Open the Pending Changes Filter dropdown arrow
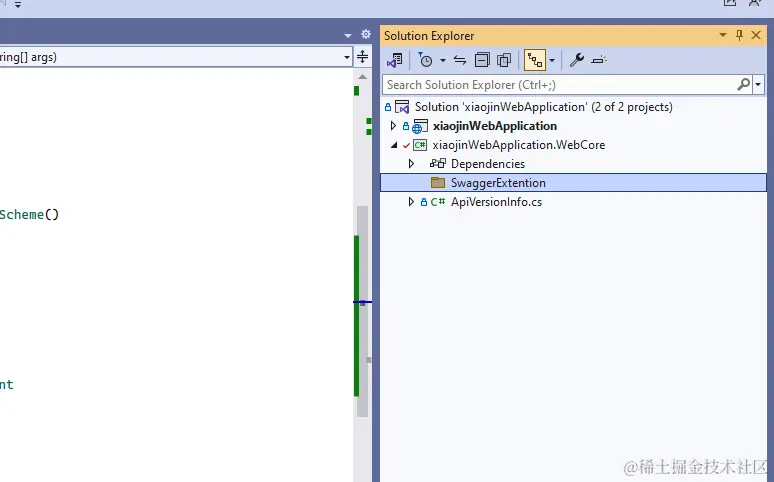Image resolution: width=774 pixels, height=482 pixels. (x=443, y=60)
